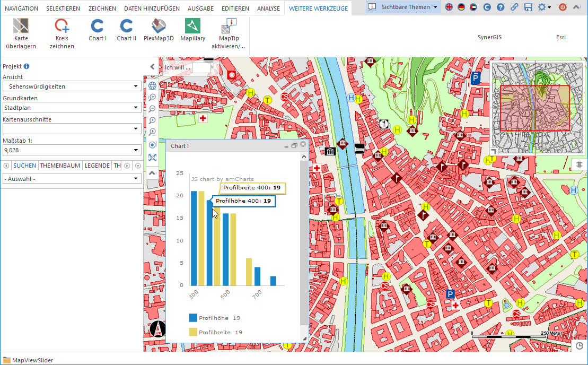Click the JS chart by amCharts link
The width and height of the screenshot is (588, 365).
(222, 179)
